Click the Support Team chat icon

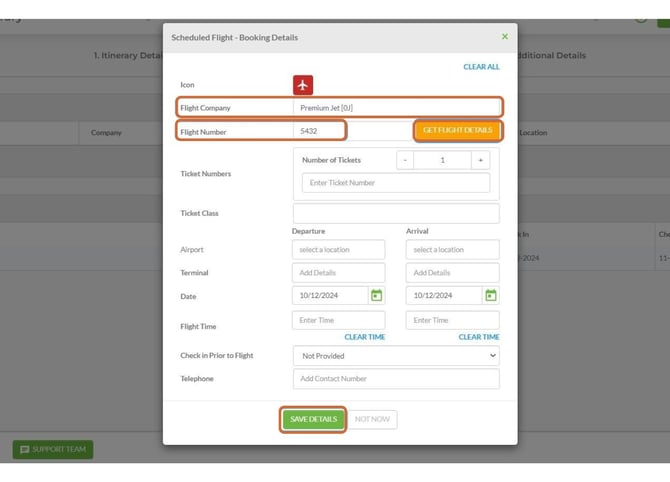[x=25, y=450]
